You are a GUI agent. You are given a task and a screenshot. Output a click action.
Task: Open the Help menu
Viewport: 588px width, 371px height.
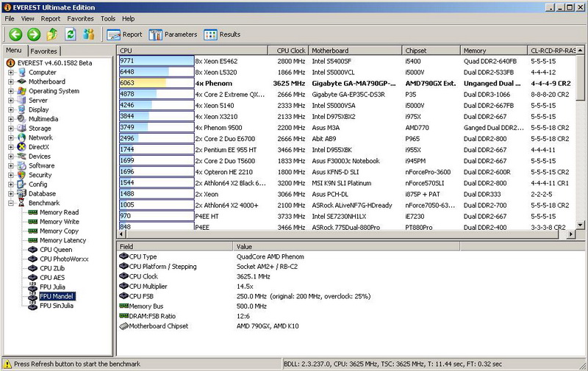pyautogui.click(x=128, y=18)
